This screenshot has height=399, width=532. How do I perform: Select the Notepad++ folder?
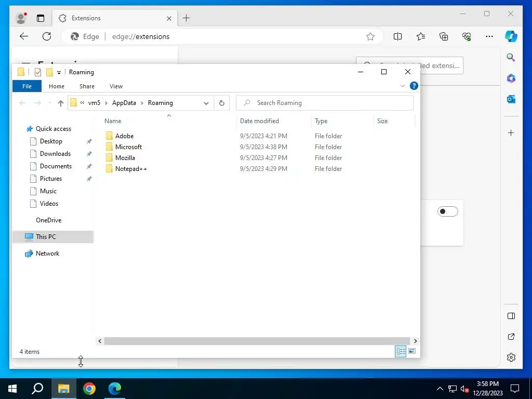(130, 169)
